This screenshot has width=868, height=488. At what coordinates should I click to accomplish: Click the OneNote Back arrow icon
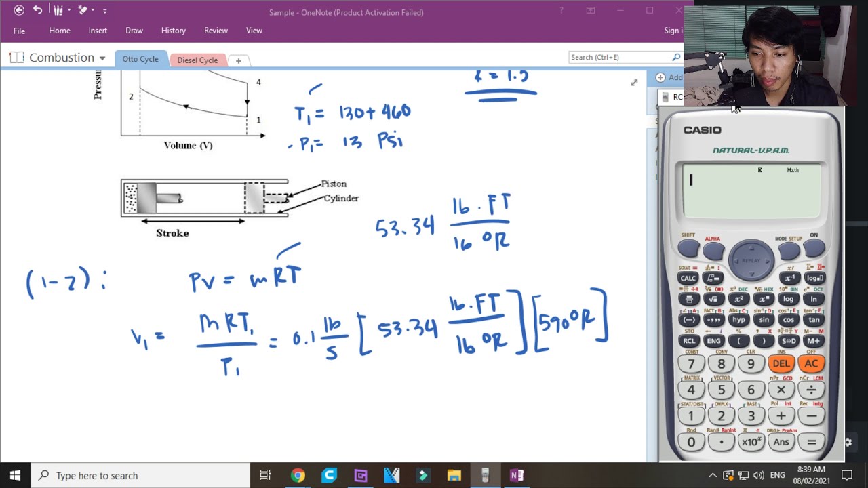(19, 10)
